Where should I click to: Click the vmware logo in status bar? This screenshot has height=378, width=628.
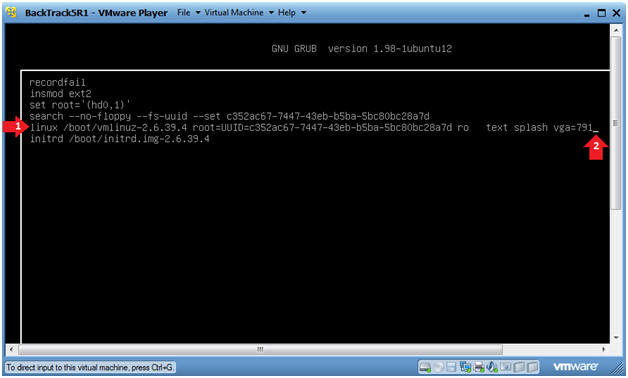pos(576,366)
